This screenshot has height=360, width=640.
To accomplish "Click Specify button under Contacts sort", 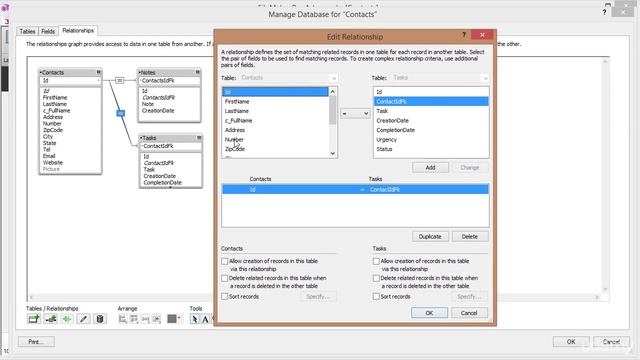I will click(318, 296).
